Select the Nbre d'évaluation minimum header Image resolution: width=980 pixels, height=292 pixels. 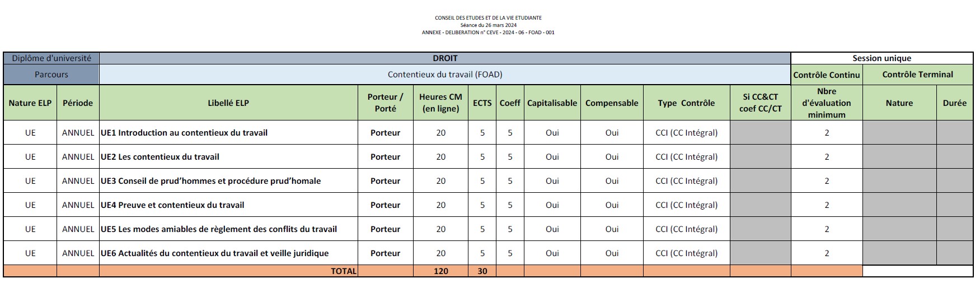pyautogui.click(x=827, y=103)
